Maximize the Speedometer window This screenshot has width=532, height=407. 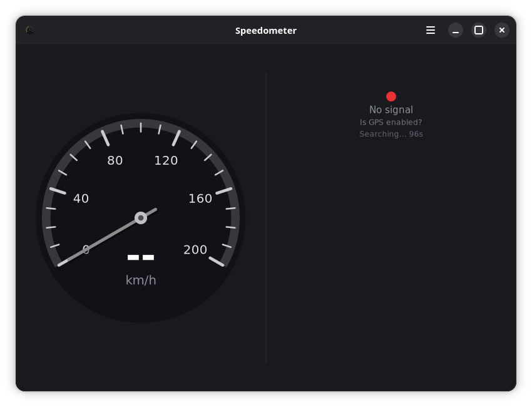(478, 30)
